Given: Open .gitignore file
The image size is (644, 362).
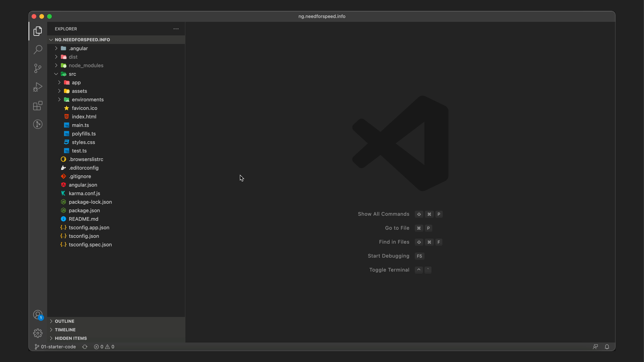Looking at the screenshot, I should tap(116, 176).
